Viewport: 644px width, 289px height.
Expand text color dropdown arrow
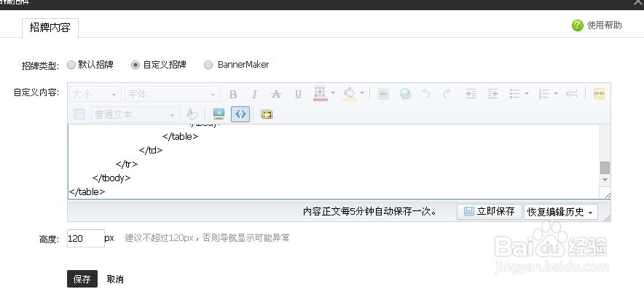(x=333, y=93)
